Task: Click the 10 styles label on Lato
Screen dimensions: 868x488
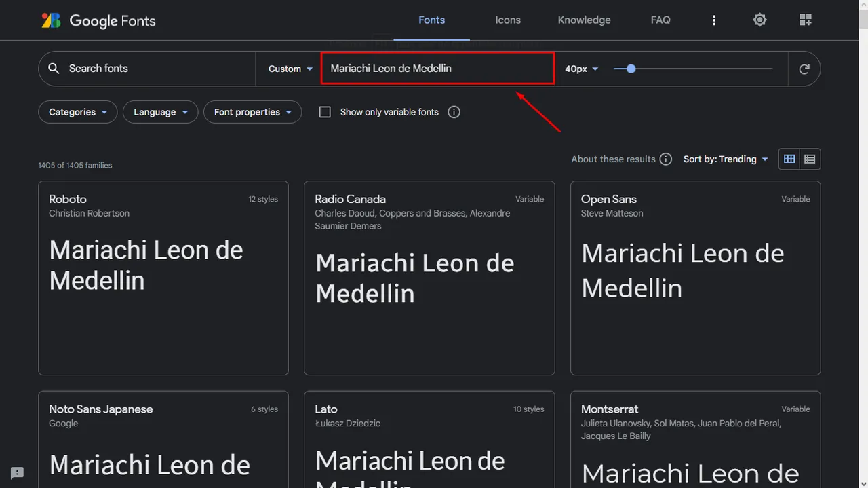Action: pyautogui.click(x=529, y=409)
